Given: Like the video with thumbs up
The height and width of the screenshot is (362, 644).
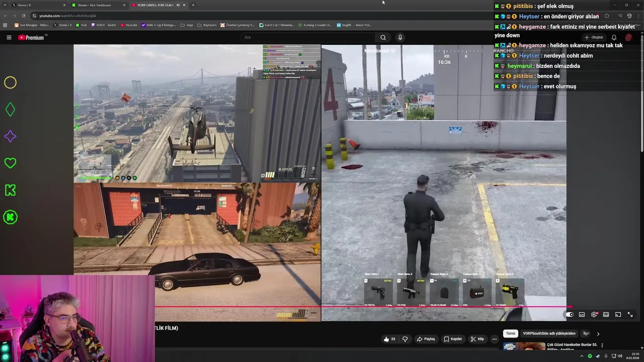Looking at the screenshot, I should [389, 339].
